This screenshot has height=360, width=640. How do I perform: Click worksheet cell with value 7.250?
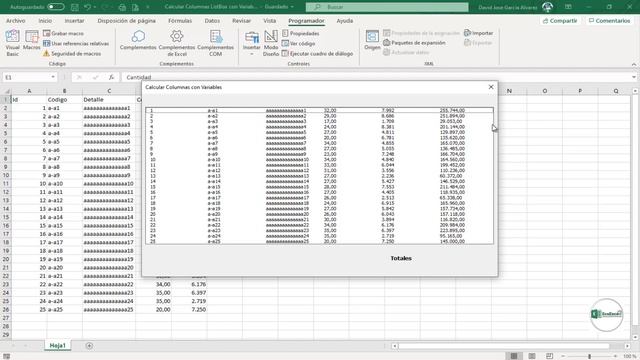(x=189, y=309)
